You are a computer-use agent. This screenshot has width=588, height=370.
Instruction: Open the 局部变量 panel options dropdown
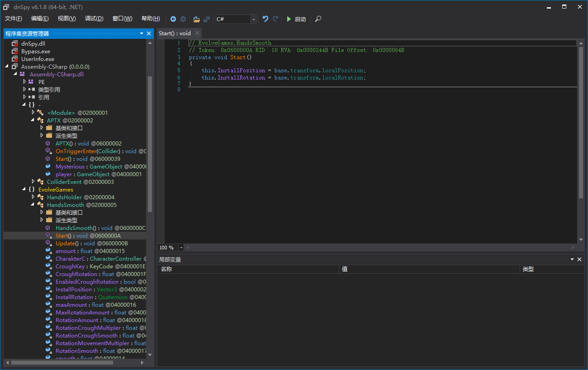(x=573, y=259)
